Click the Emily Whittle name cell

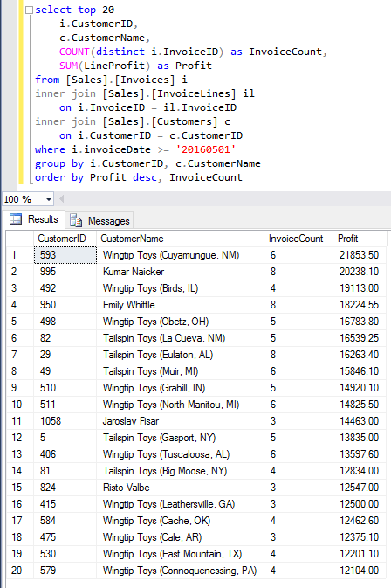[x=181, y=305]
